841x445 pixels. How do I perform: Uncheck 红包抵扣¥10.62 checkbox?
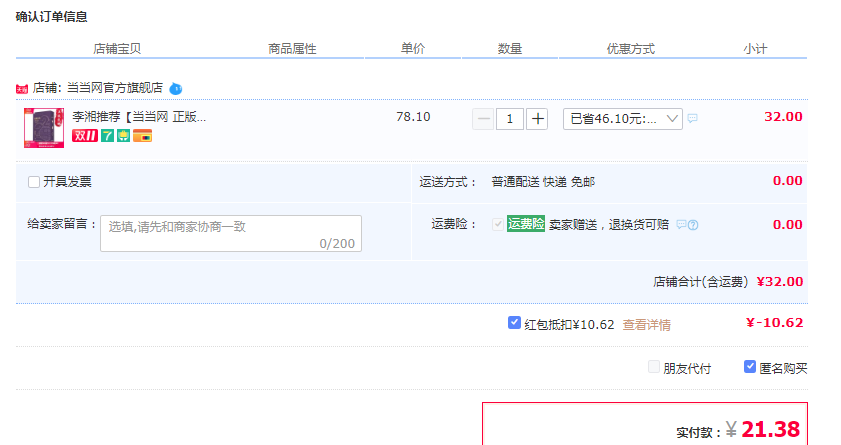pyautogui.click(x=514, y=323)
